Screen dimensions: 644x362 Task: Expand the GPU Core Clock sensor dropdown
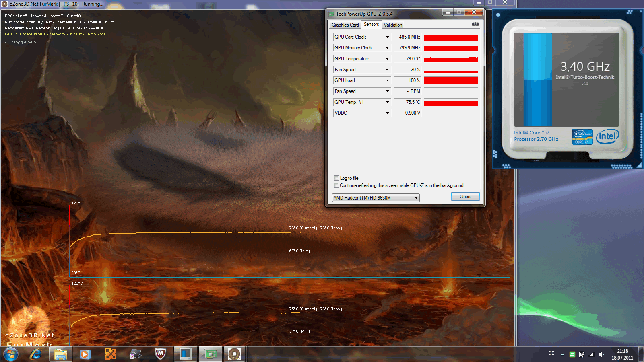pyautogui.click(x=387, y=37)
